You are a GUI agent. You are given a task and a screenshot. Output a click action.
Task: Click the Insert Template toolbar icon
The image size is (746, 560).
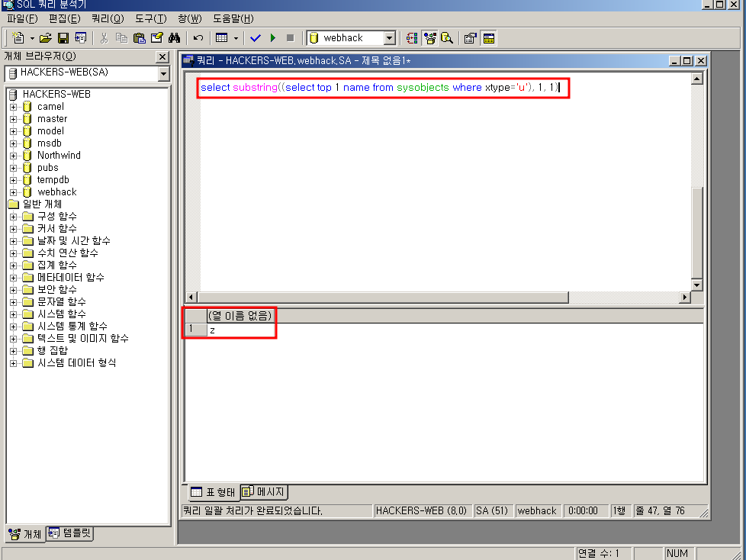pyautogui.click(x=80, y=38)
